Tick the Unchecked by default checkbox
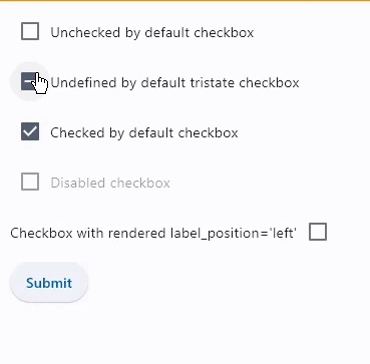The height and width of the screenshot is (364, 370). click(x=30, y=31)
